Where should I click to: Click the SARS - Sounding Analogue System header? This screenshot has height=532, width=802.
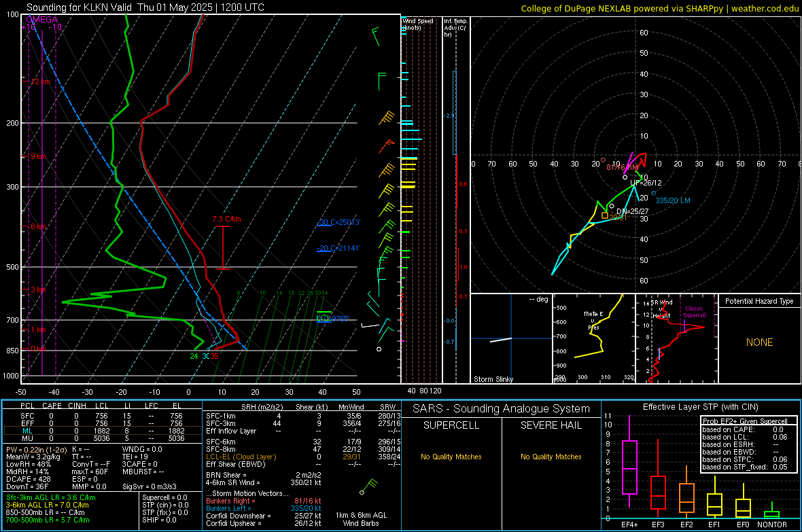click(x=502, y=409)
